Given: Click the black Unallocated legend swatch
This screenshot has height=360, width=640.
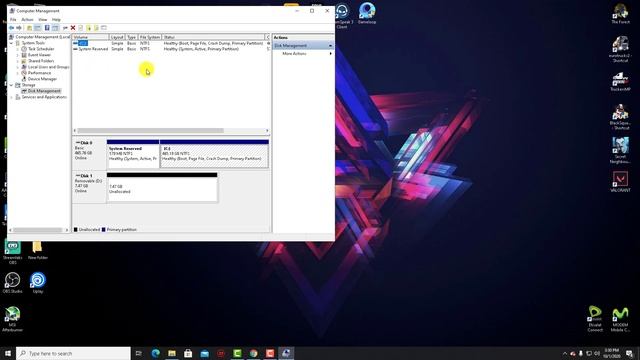Looking at the screenshot, I should click(76, 230).
